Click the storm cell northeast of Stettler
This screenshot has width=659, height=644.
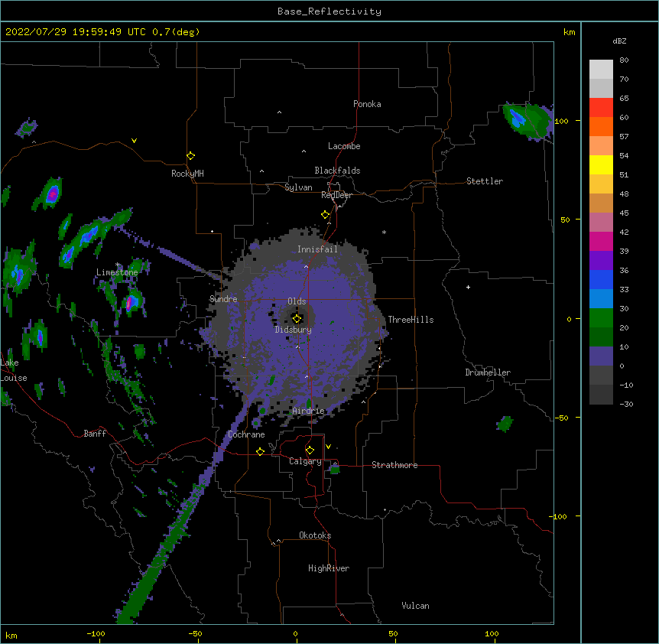[528, 121]
